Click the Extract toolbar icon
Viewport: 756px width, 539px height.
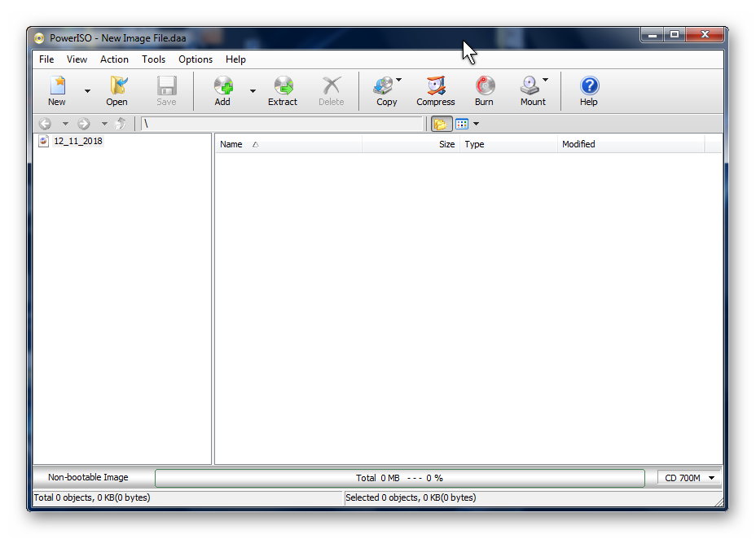pos(283,85)
